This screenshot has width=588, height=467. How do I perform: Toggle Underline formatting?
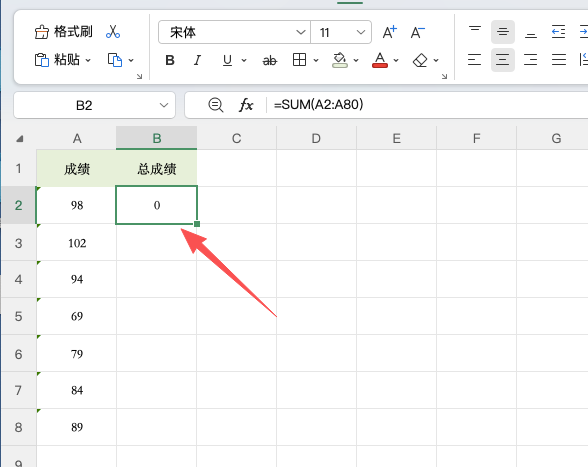(227, 60)
